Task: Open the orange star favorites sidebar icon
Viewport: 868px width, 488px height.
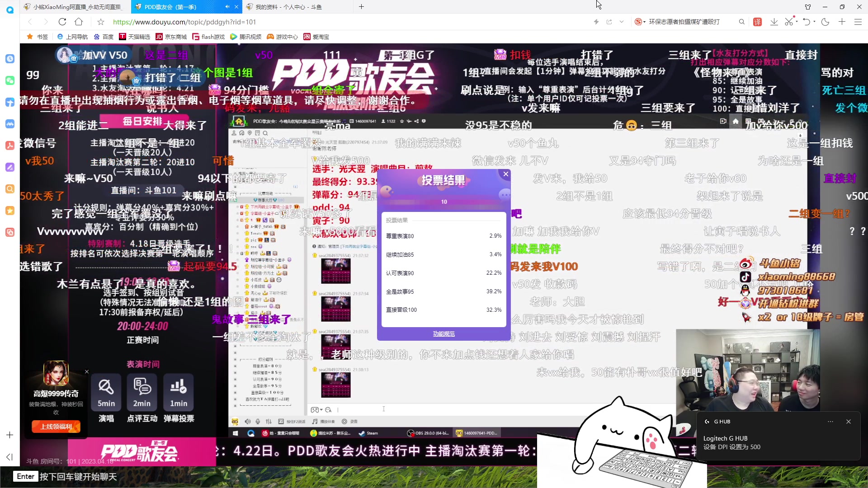Action: pyautogui.click(x=10, y=211)
